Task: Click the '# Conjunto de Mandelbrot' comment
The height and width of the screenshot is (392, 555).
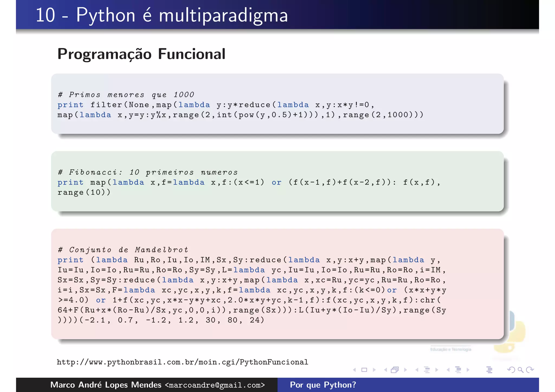Action: click(123, 250)
